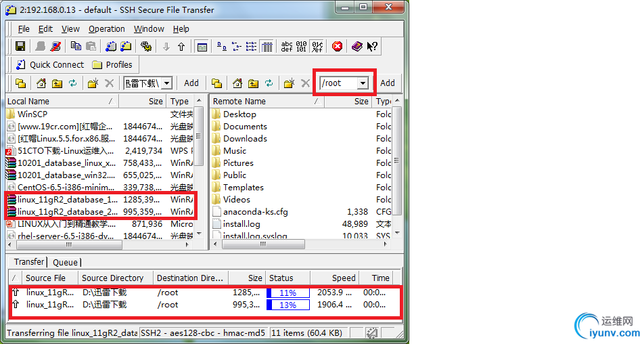Click the red Stop transfer icon
Viewport: 644px width, 344px height.
pos(337,47)
